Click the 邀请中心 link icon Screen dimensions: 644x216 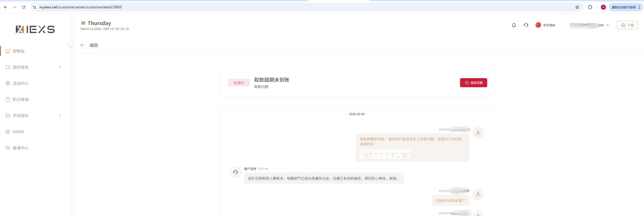tap(8, 148)
